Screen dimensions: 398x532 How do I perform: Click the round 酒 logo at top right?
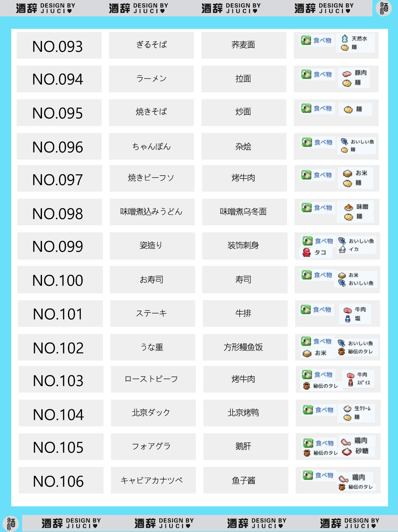[384, 8]
